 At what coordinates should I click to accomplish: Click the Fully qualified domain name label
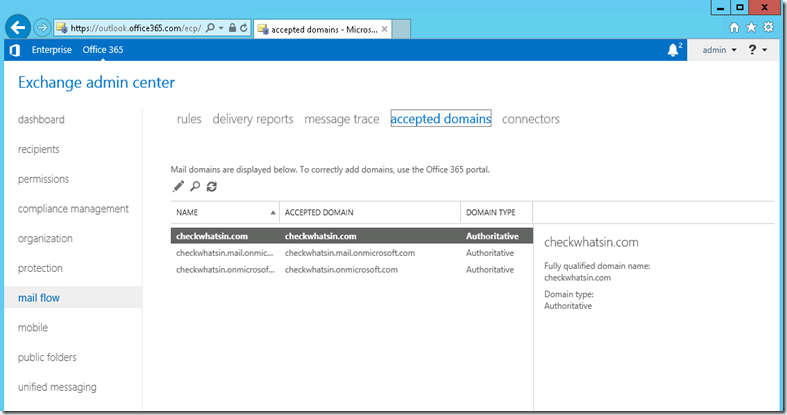pos(597,266)
